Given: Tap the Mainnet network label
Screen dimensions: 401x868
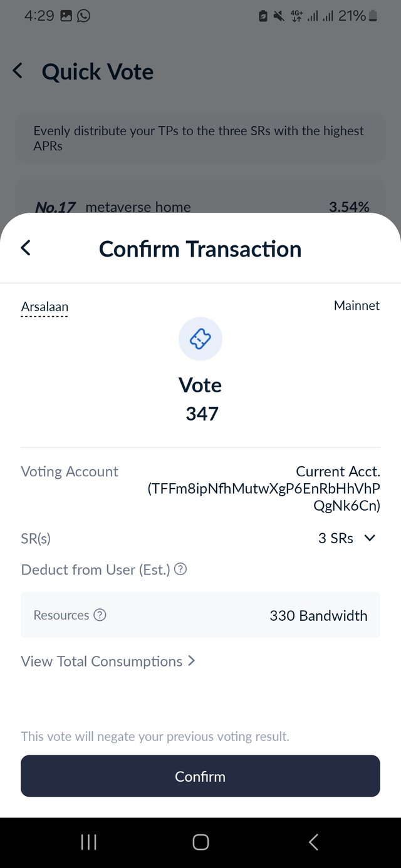Looking at the screenshot, I should click(357, 305).
